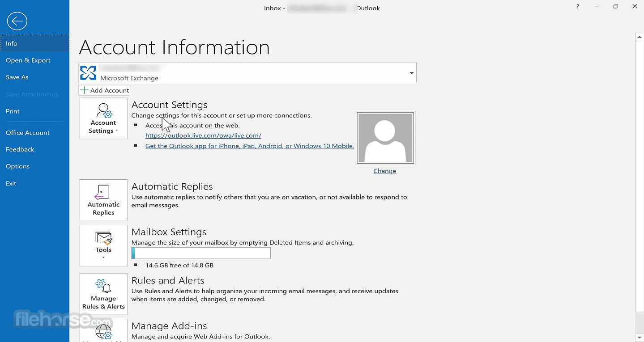Open the Feedback page
The image size is (644, 342).
pos(34,149)
